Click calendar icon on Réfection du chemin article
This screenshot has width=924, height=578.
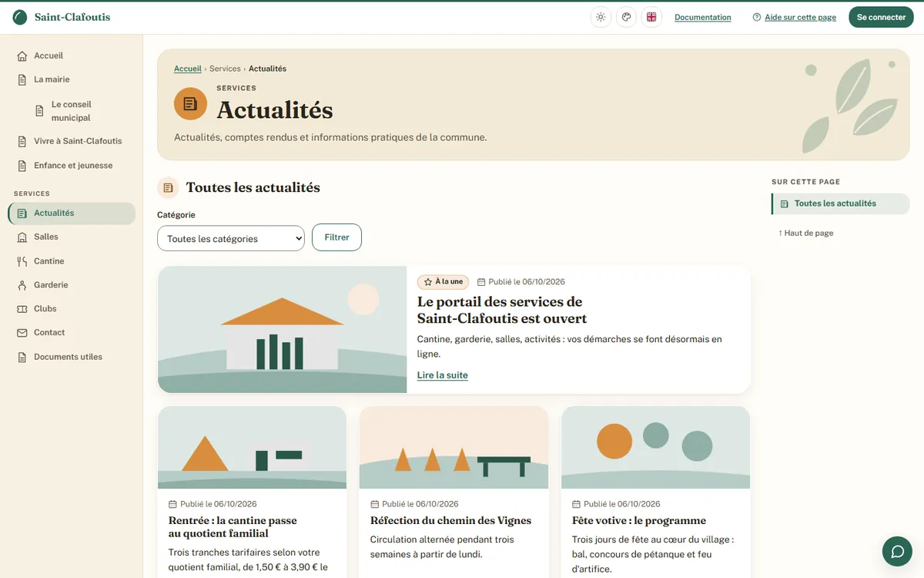(375, 504)
